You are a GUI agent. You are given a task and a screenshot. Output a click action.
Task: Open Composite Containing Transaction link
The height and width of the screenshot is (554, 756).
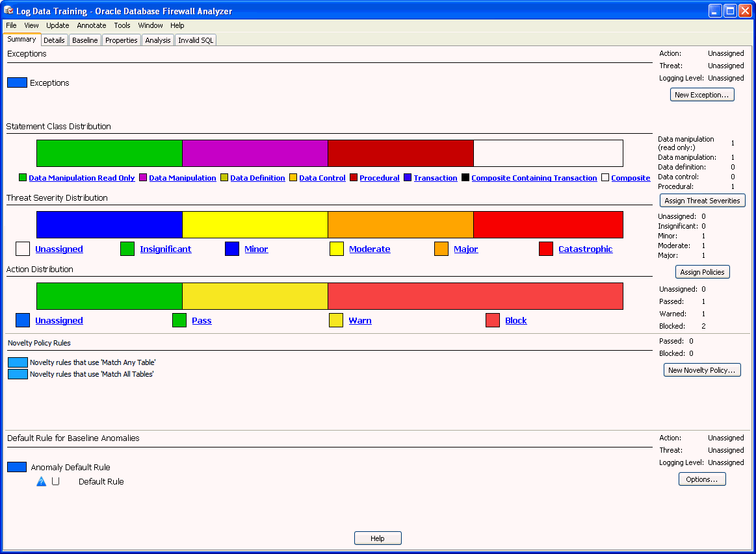pyautogui.click(x=534, y=178)
